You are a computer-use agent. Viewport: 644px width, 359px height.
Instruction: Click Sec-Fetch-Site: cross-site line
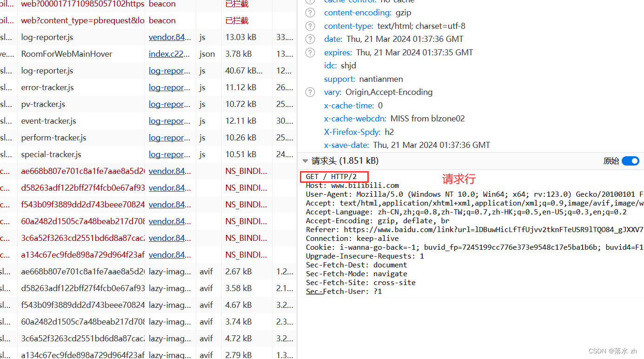[360, 283]
